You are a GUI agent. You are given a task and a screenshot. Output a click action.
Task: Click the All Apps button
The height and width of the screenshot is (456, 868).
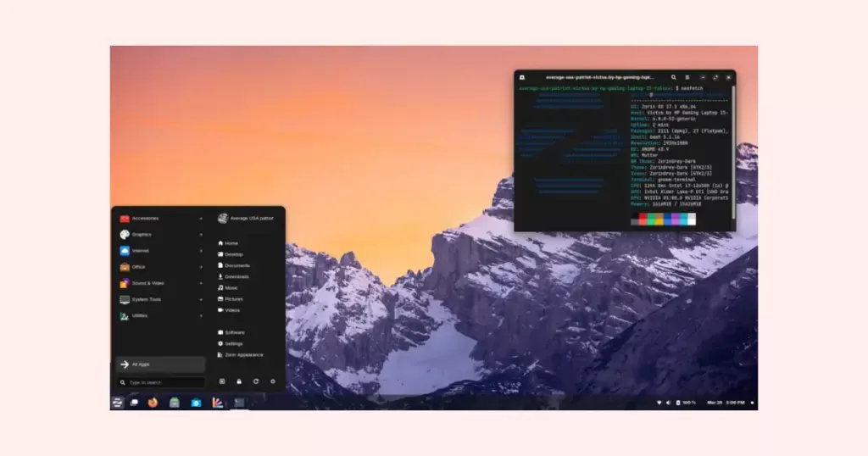(x=160, y=364)
